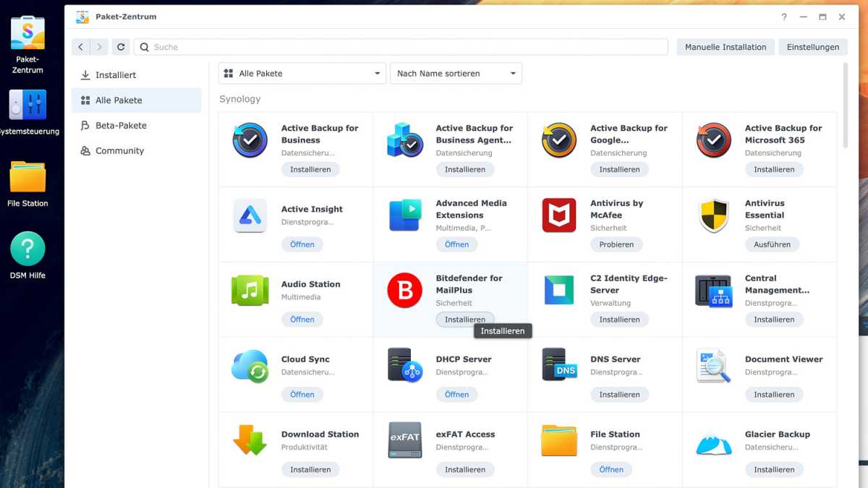Open Community in the sidebar

(x=136, y=151)
